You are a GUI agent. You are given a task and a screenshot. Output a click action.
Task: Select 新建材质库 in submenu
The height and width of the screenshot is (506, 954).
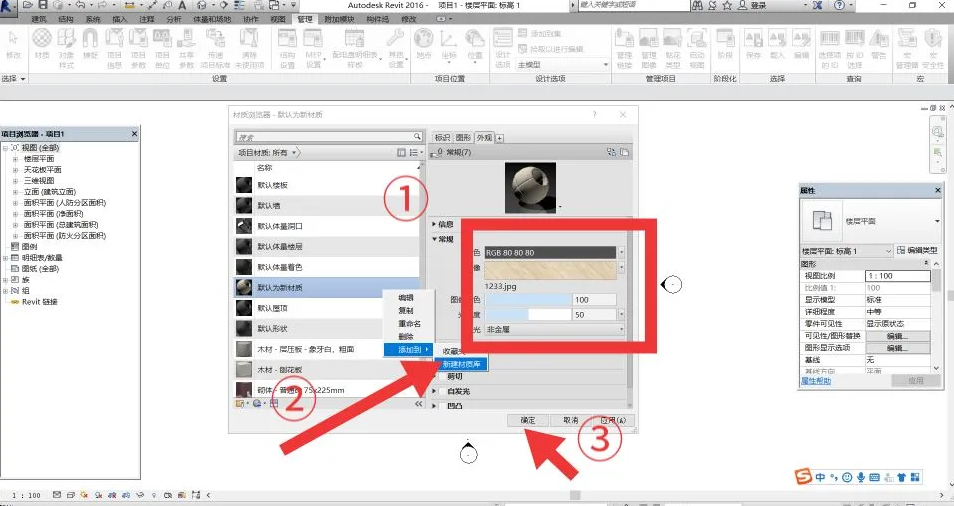click(x=462, y=364)
